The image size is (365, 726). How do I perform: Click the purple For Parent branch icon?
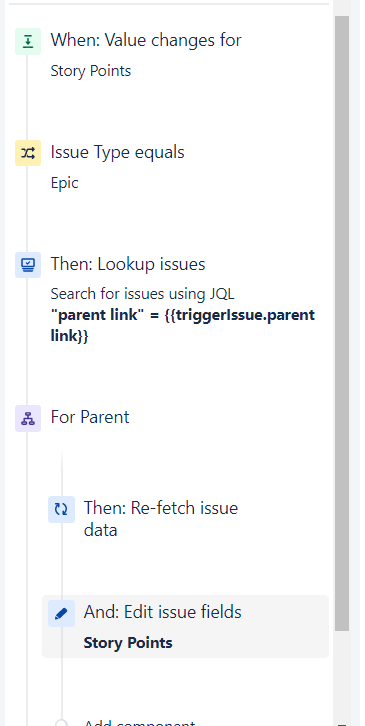[28, 418]
